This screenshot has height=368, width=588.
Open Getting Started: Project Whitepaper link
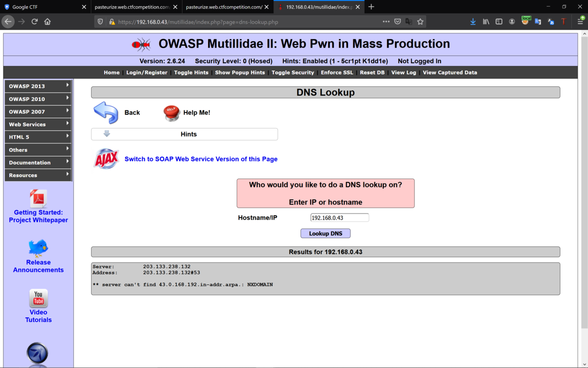[x=38, y=216]
